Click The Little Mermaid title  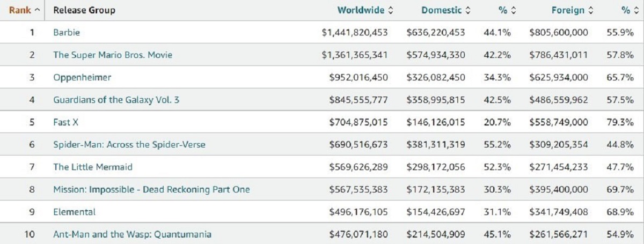click(92, 167)
